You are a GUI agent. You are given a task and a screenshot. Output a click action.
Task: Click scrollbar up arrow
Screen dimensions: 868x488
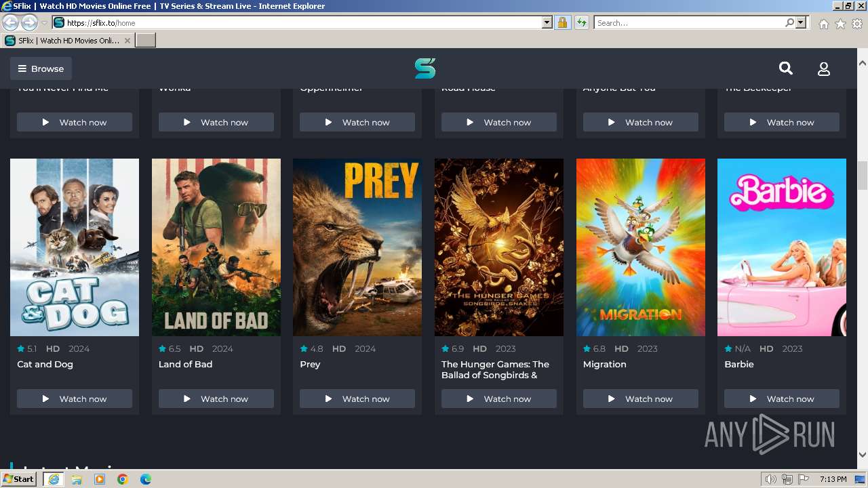pyautogui.click(x=863, y=63)
